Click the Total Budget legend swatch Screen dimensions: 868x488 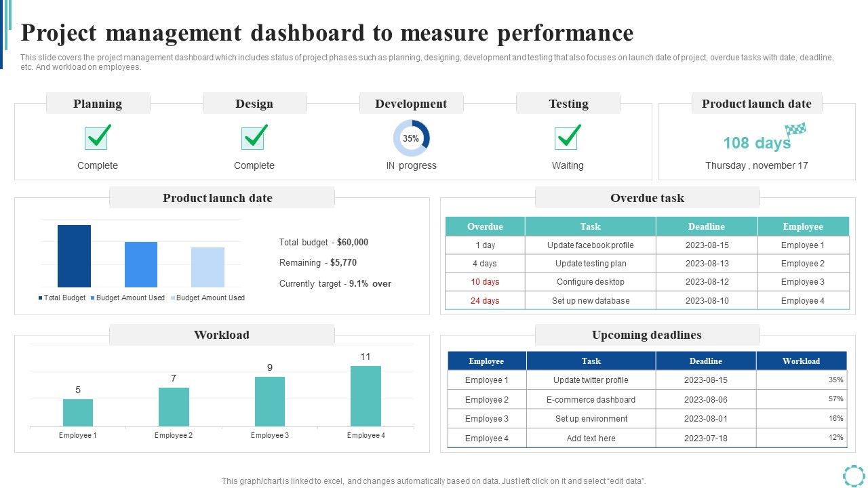(x=40, y=298)
